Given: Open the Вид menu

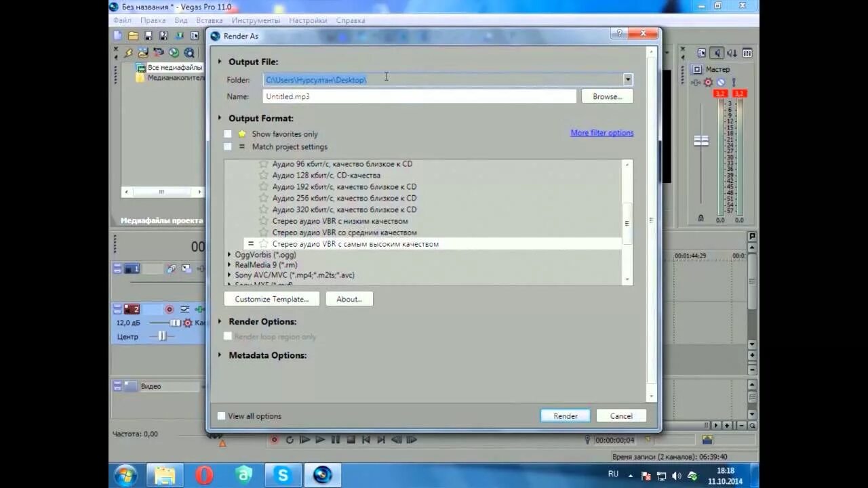Looking at the screenshot, I should 181,20.
